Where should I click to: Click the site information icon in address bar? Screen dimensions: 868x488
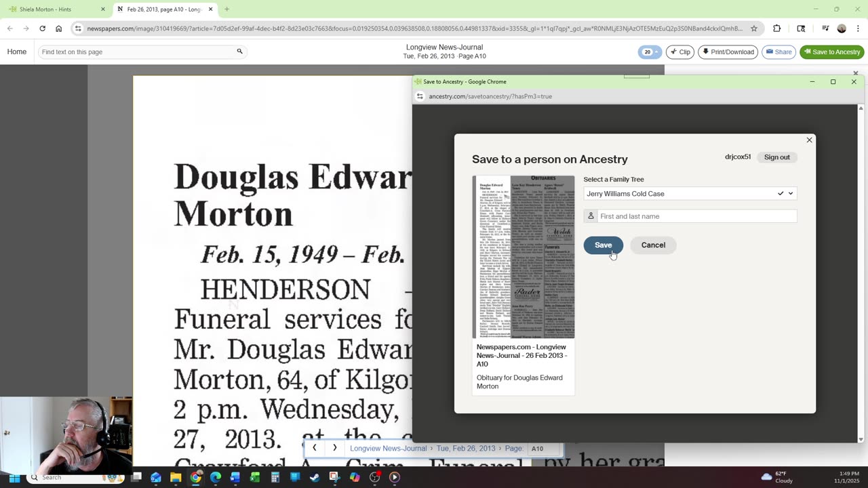click(x=79, y=28)
